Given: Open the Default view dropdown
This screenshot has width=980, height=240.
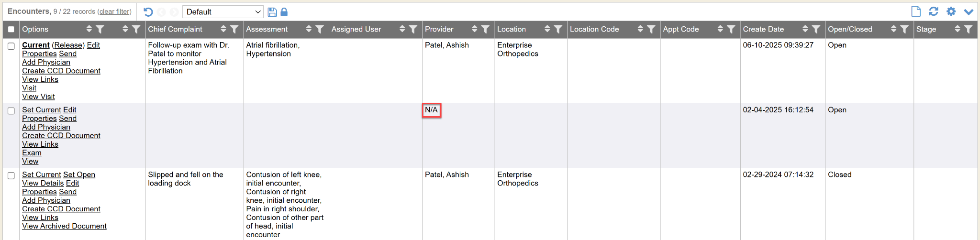Looking at the screenshot, I should click(x=223, y=12).
